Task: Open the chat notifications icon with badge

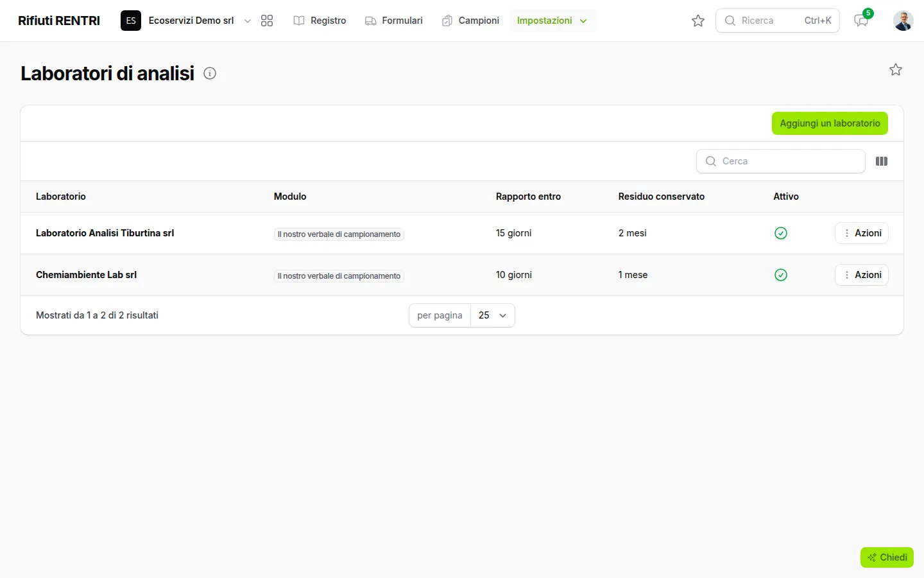Action: point(861,21)
